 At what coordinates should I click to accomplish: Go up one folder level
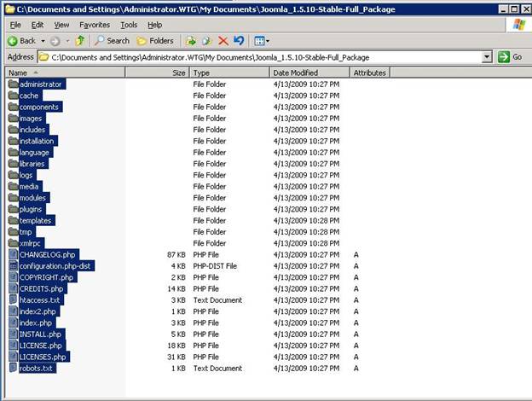(x=80, y=41)
